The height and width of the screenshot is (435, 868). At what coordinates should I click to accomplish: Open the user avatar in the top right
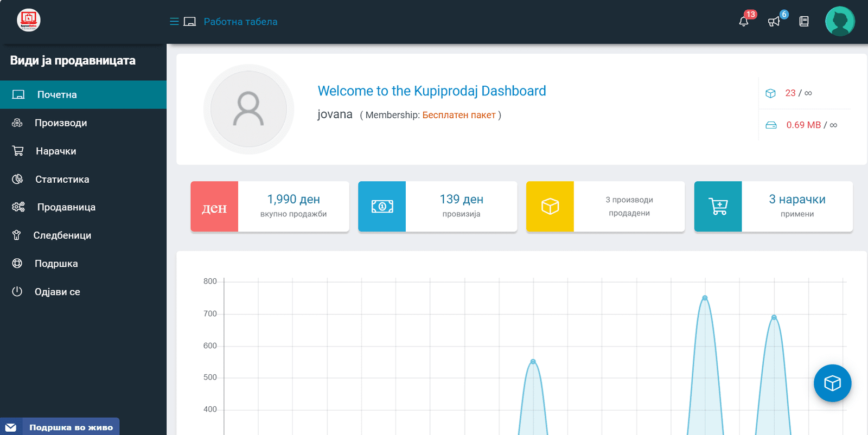(840, 21)
